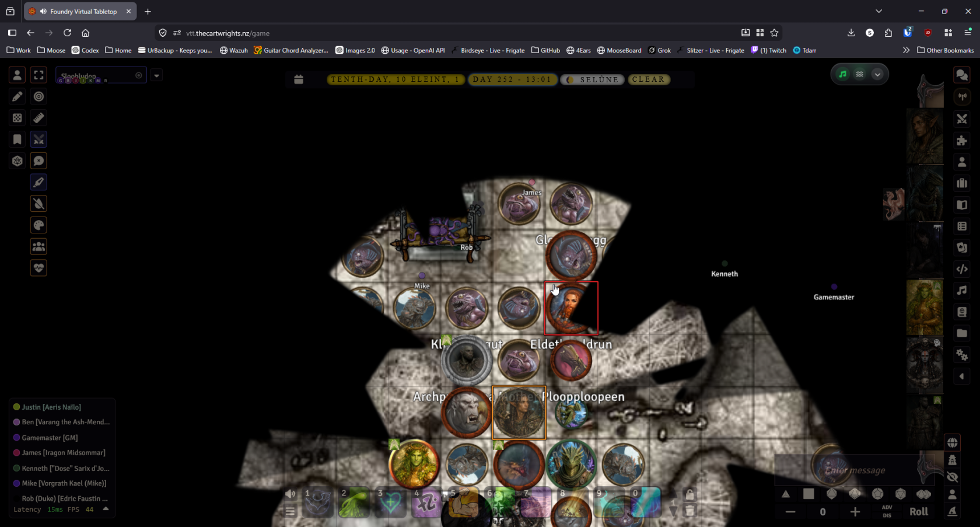Toggle the crossed swords combat tool
This screenshot has width=980, height=527.
coord(38,139)
